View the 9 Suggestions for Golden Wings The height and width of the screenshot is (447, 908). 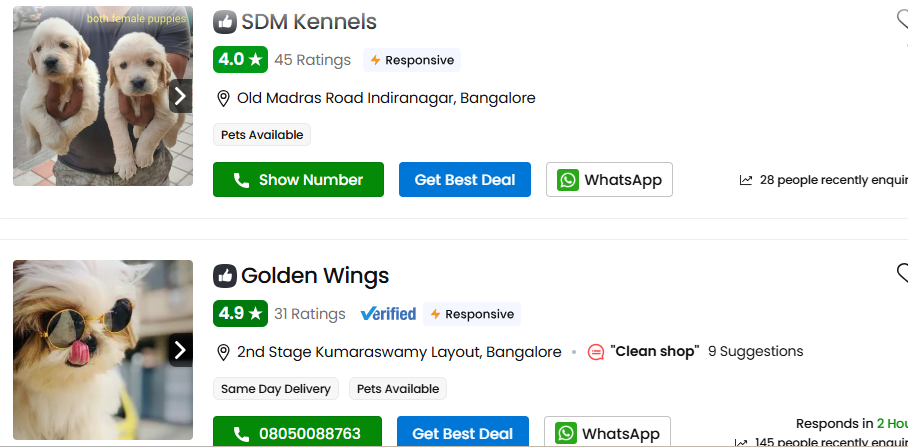(755, 352)
